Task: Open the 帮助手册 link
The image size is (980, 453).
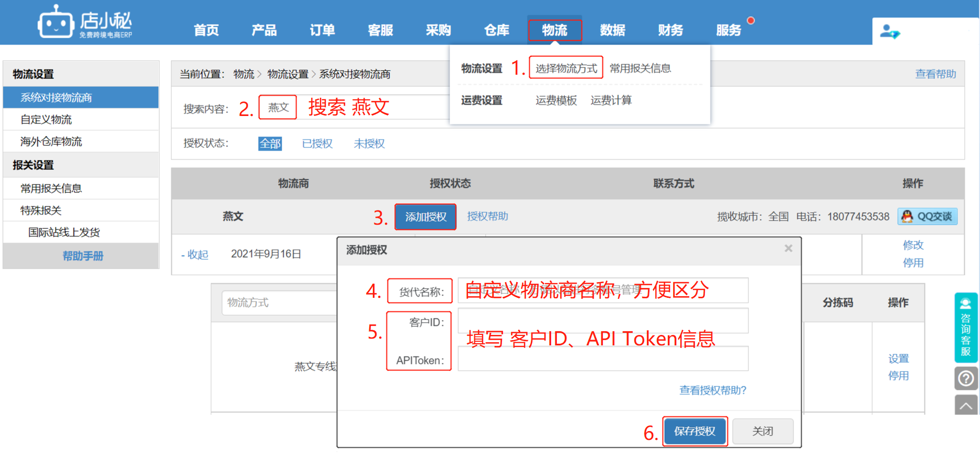Action: tap(83, 256)
